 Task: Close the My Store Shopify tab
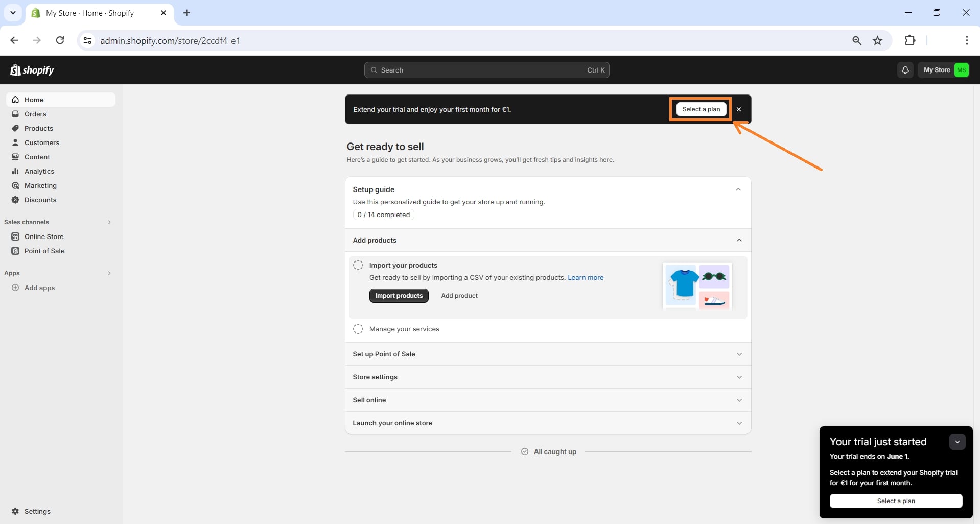pyautogui.click(x=164, y=13)
